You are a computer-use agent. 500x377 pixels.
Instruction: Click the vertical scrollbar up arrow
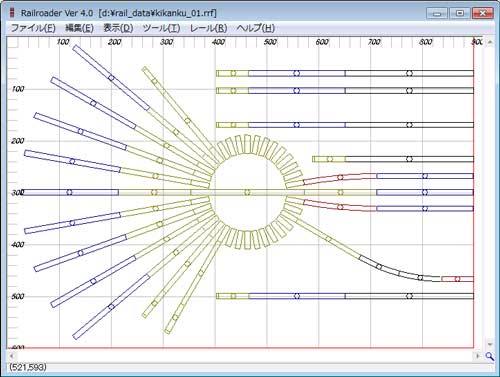490,42
